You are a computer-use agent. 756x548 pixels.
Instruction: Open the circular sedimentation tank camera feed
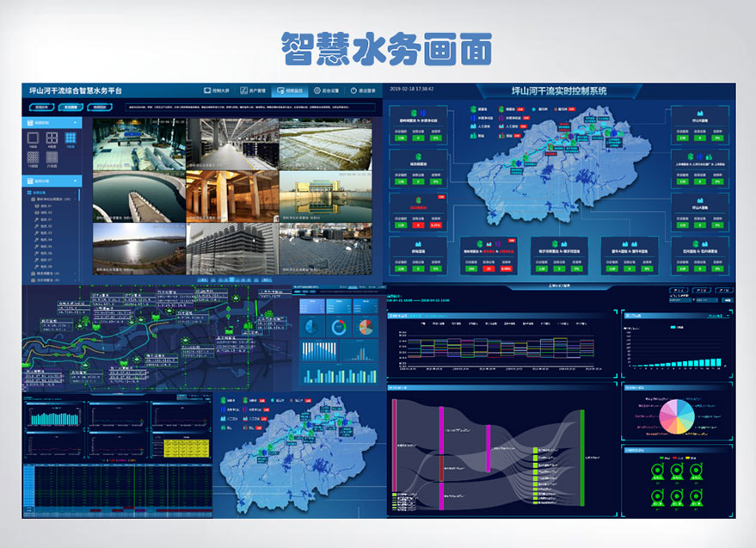(x=138, y=195)
